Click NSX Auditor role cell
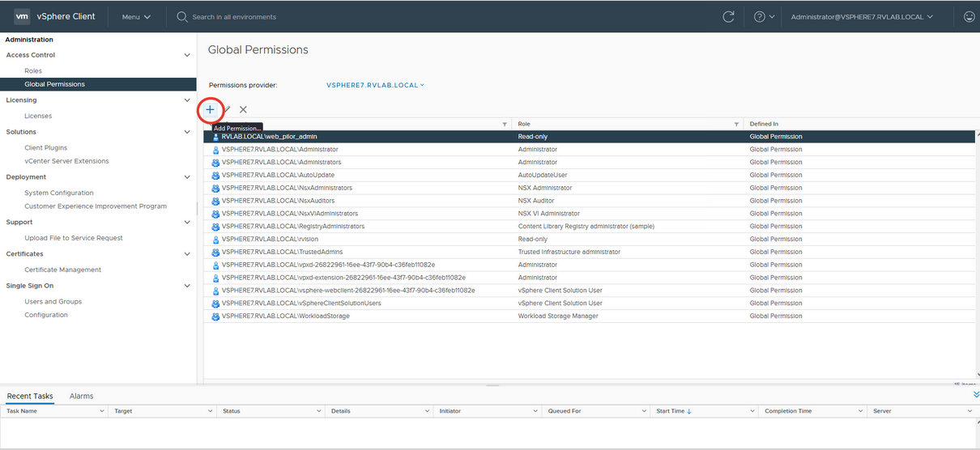The image size is (980, 450). [536, 201]
